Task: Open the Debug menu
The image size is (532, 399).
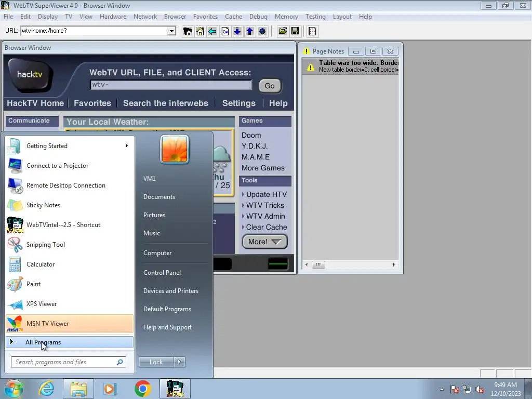Action: (x=258, y=17)
